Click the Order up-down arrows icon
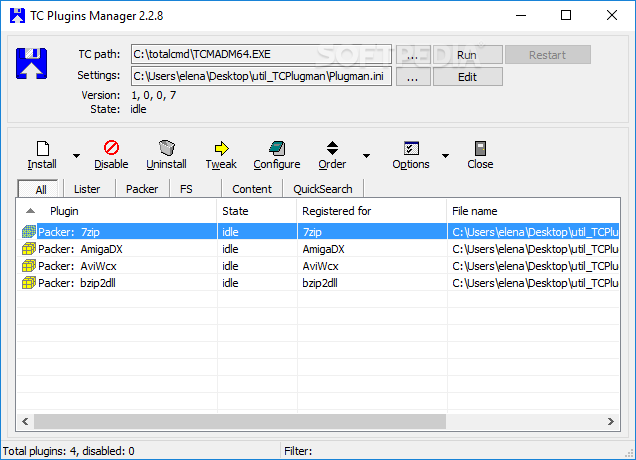This screenshot has width=636, height=460. (x=333, y=148)
